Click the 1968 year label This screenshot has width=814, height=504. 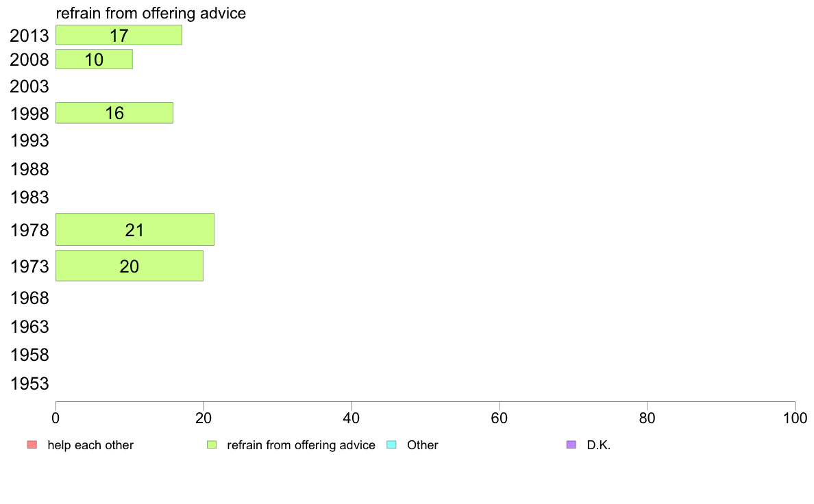tap(29, 298)
